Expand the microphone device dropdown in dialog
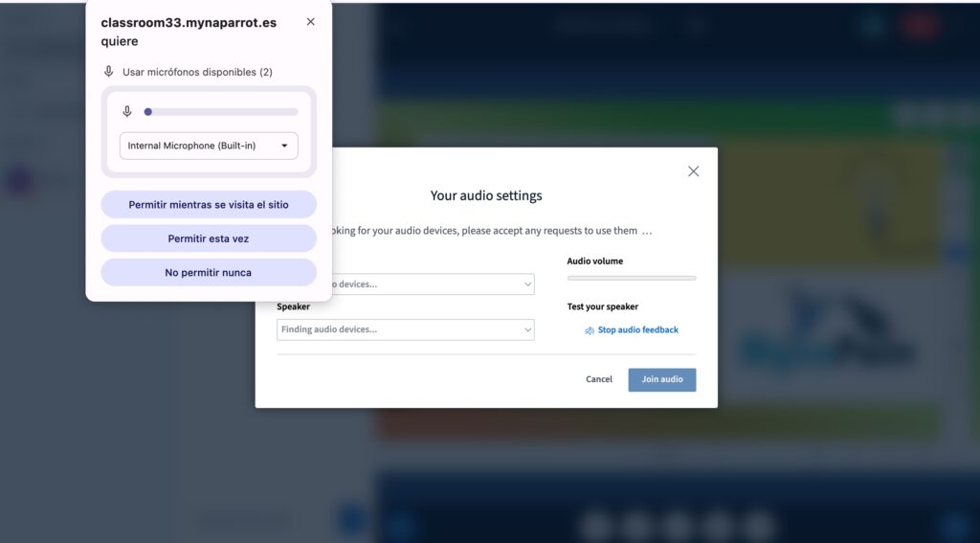980x543 pixels. tap(433, 284)
